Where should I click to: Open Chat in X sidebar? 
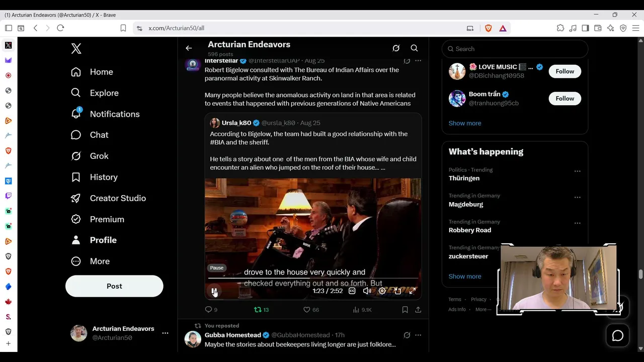pyautogui.click(x=90, y=135)
